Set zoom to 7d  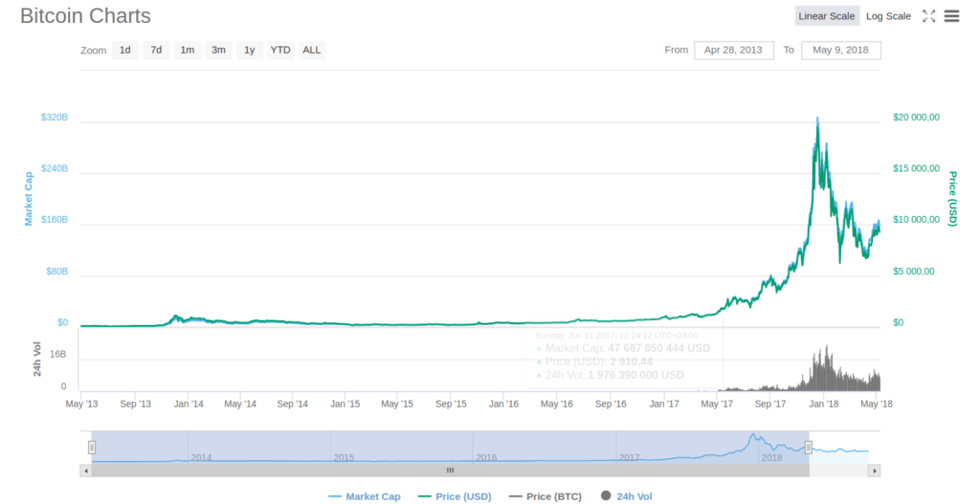coord(156,50)
